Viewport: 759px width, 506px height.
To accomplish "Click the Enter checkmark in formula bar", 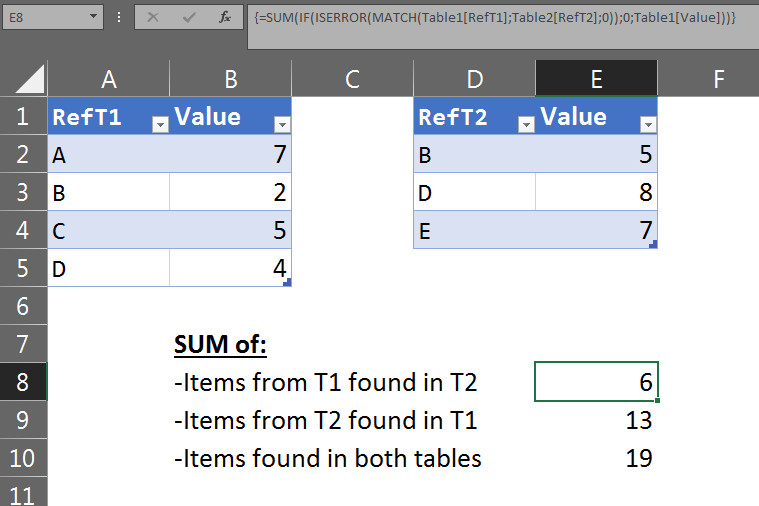I will (x=189, y=17).
